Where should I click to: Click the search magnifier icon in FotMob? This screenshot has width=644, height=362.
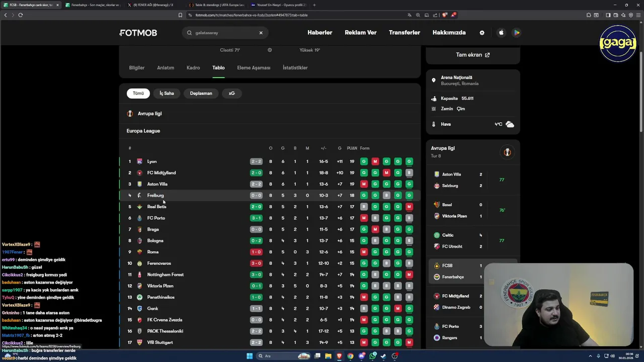(190, 33)
